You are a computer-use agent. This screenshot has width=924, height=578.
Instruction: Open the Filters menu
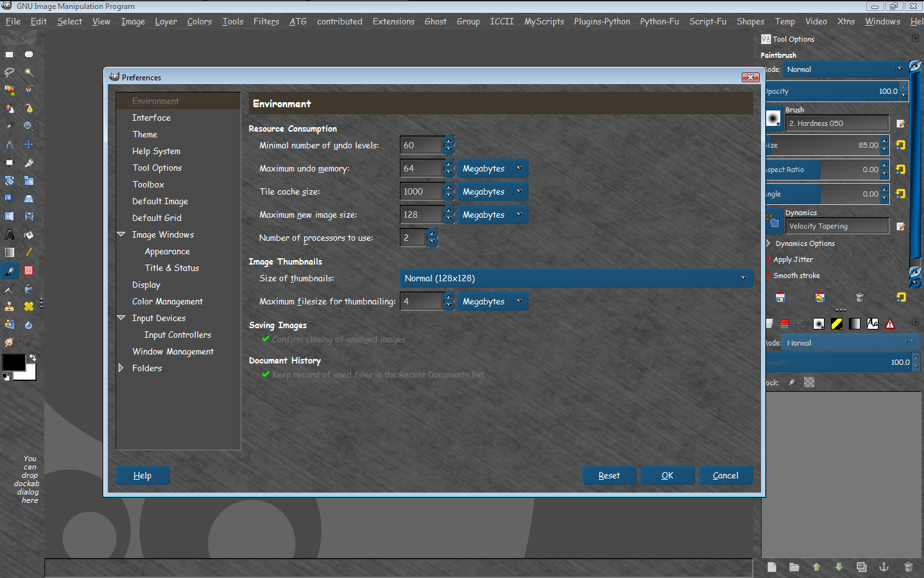point(266,21)
